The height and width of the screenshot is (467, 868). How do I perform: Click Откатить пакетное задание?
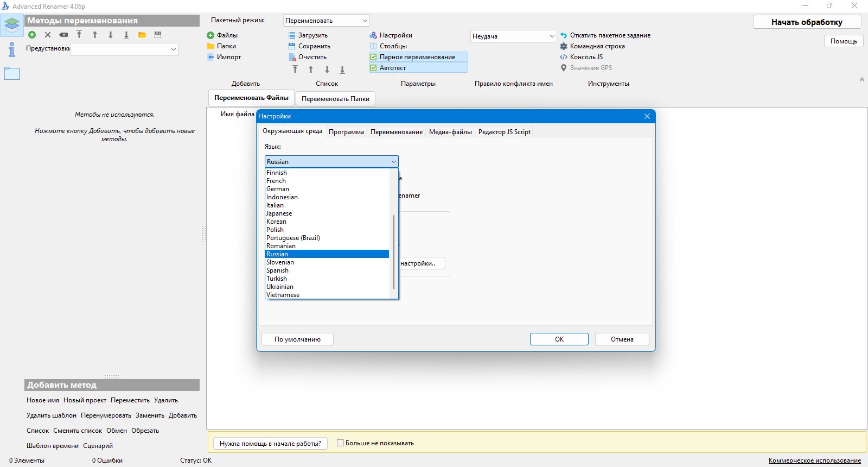pyautogui.click(x=605, y=35)
